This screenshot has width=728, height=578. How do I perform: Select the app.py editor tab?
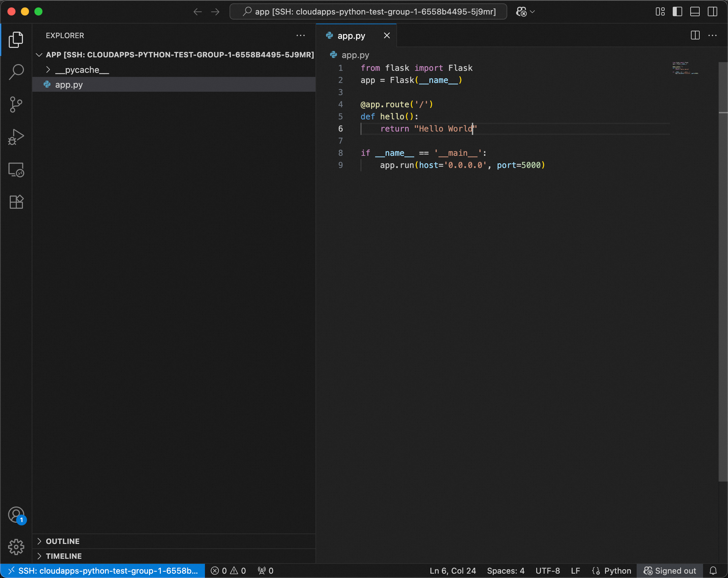351,36
